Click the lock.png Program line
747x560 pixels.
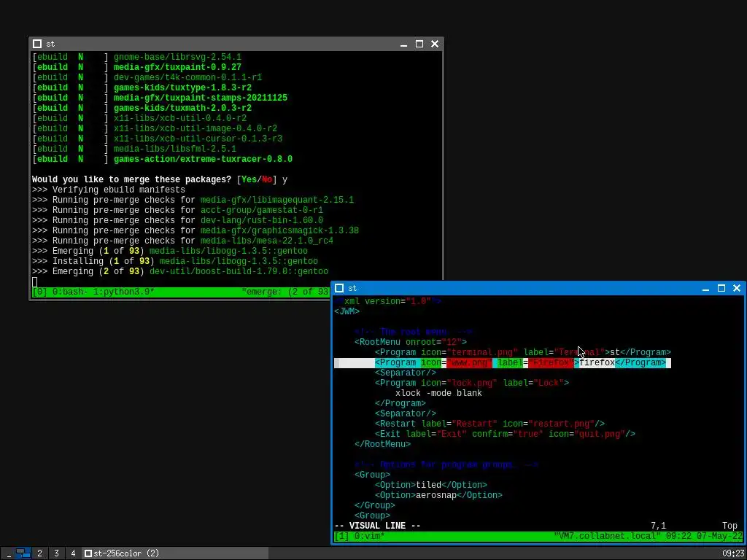tap(472, 383)
